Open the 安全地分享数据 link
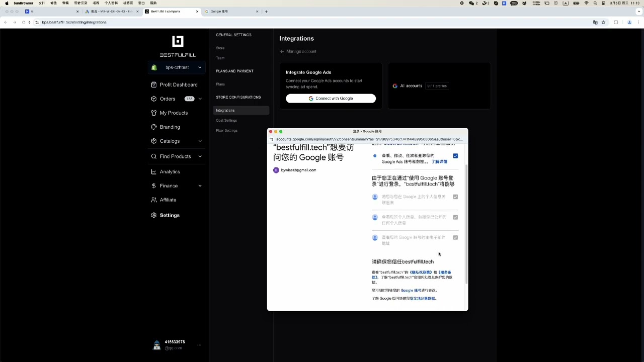644x362 pixels. [423, 299]
